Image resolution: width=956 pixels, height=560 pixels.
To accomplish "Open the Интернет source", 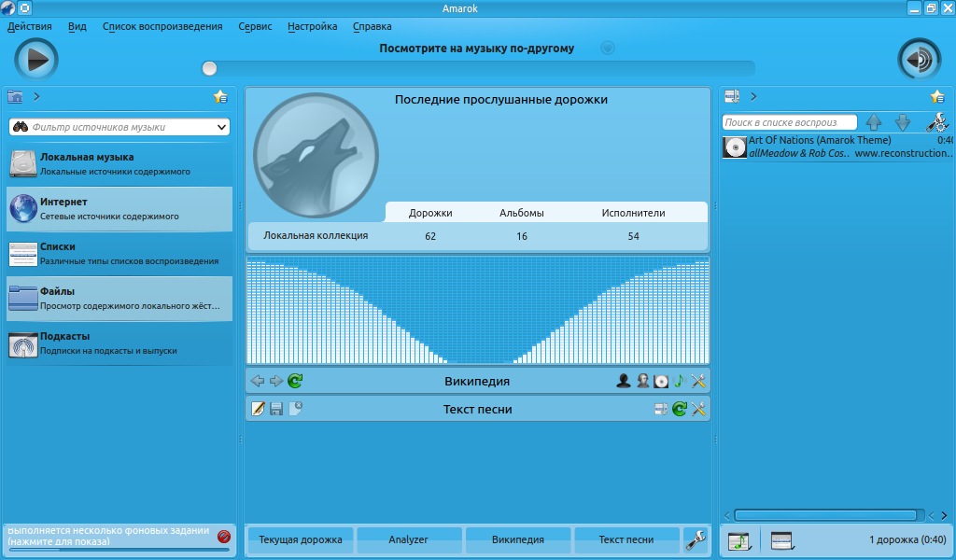I will point(119,209).
